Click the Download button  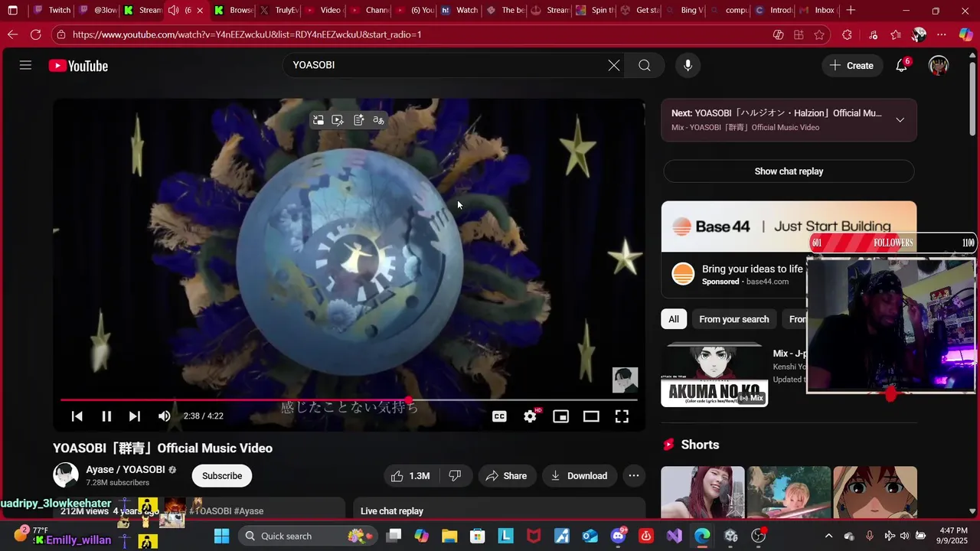(x=579, y=476)
